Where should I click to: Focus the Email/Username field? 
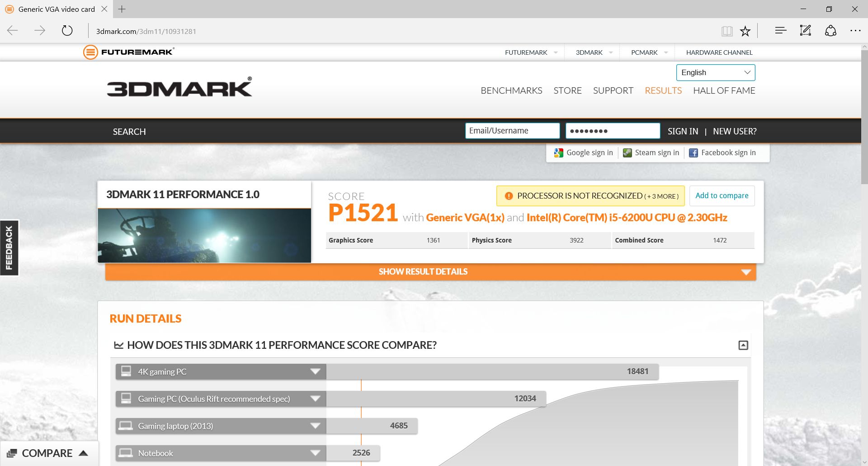click(513, 131)
